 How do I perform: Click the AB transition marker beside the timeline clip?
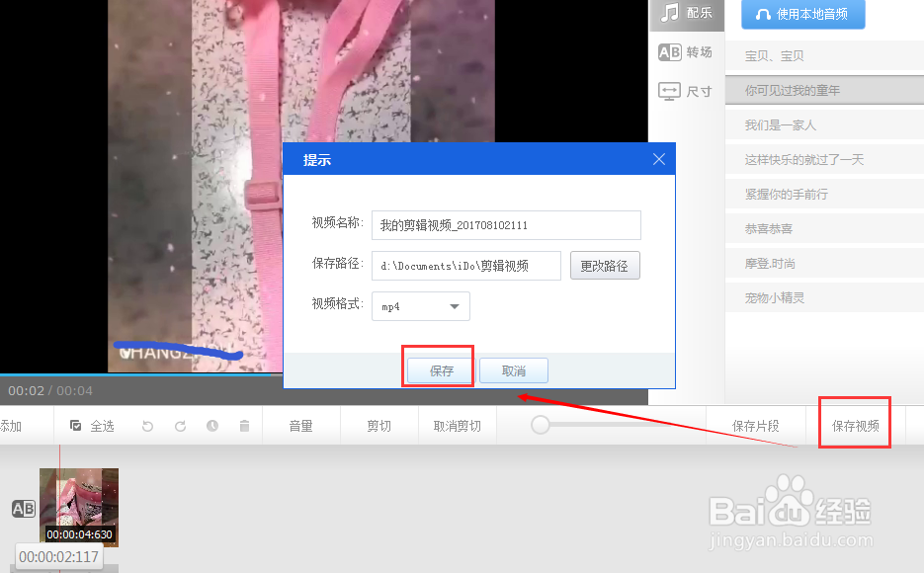pyautogui.click(x=23, y=508)
